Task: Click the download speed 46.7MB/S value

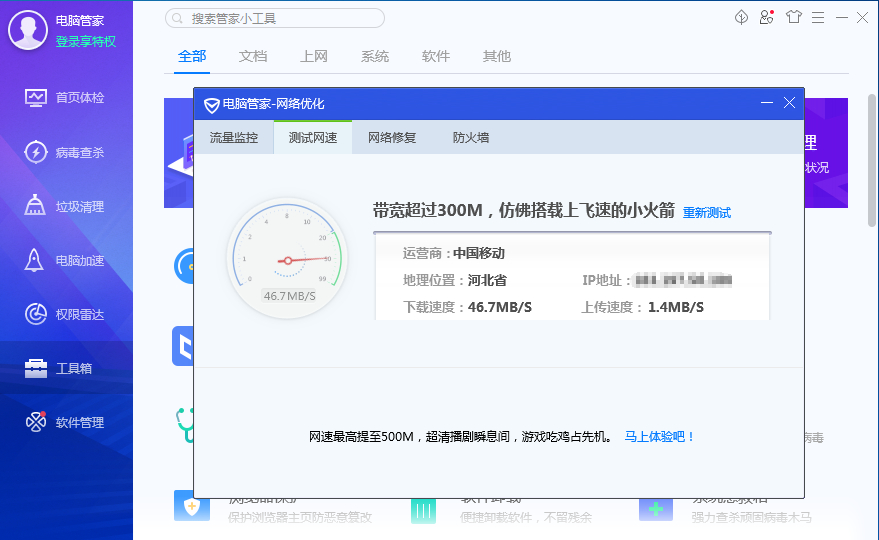Action: click(499, 307)
